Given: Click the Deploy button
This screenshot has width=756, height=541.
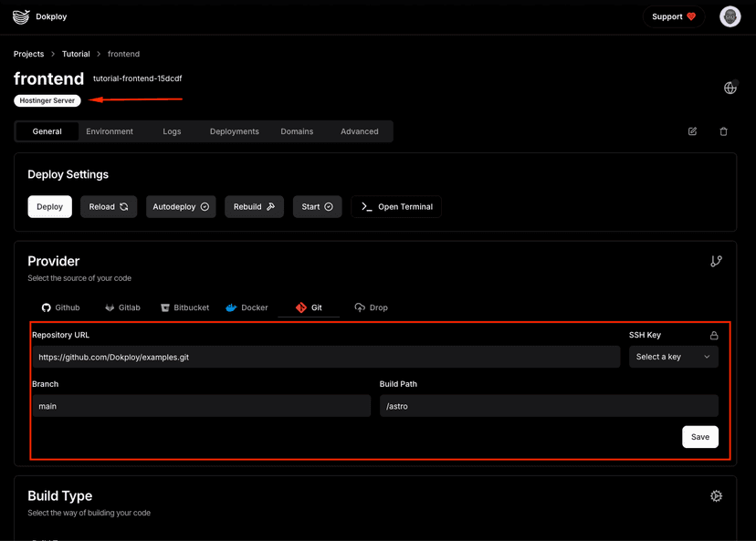Looking at the screenshot, I should click(49, 206).
